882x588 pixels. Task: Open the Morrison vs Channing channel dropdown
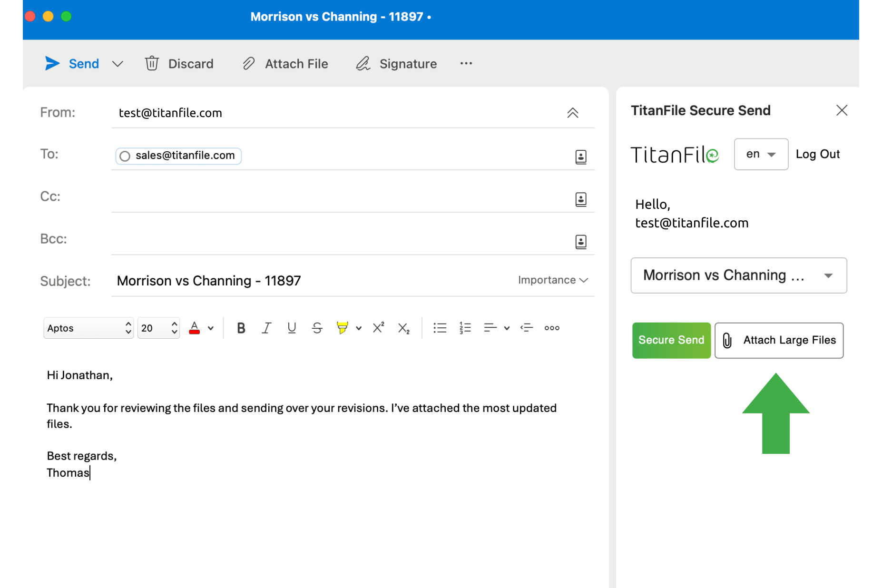[x=738, y=275]
